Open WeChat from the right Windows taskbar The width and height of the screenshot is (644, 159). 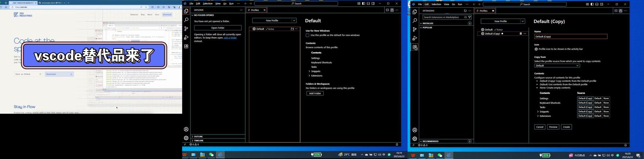440,155
